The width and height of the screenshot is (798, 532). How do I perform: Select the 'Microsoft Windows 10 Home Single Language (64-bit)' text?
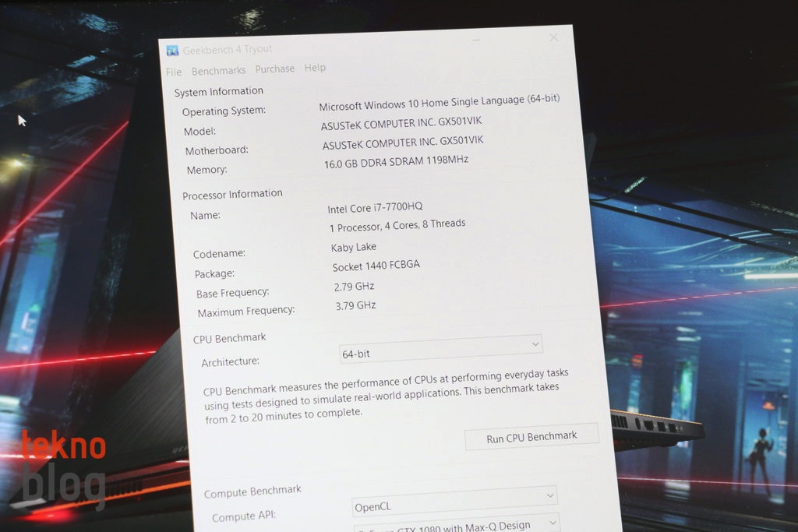tap(440, 102)
